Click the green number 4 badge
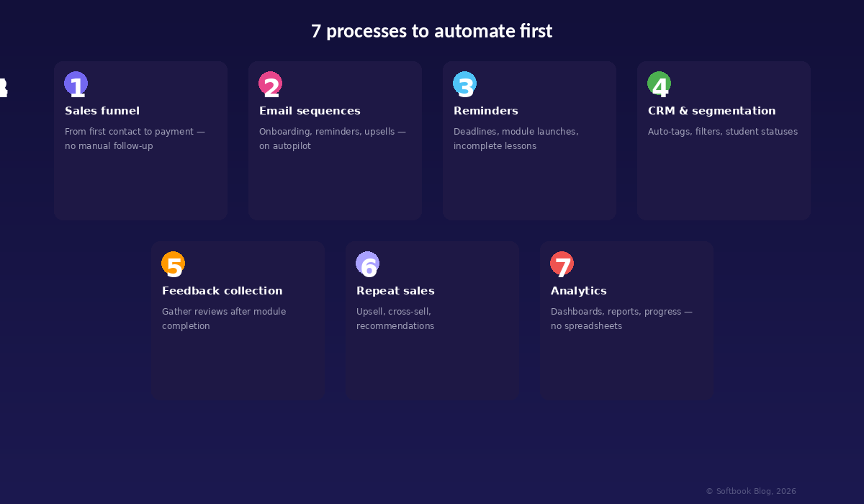This screenshot has height=504, width=864. [659, 84]
